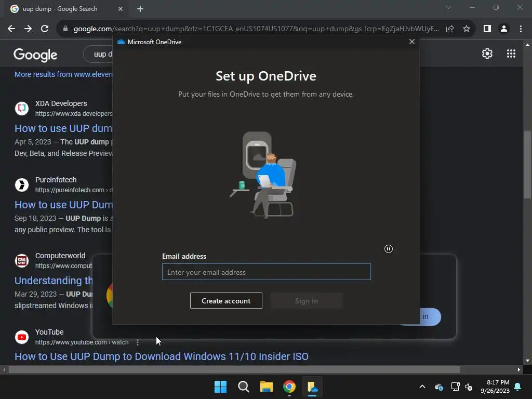This screenshot has width=532, height=399.
Task: Click the YouTube site icon
Action: pos(22,337)
